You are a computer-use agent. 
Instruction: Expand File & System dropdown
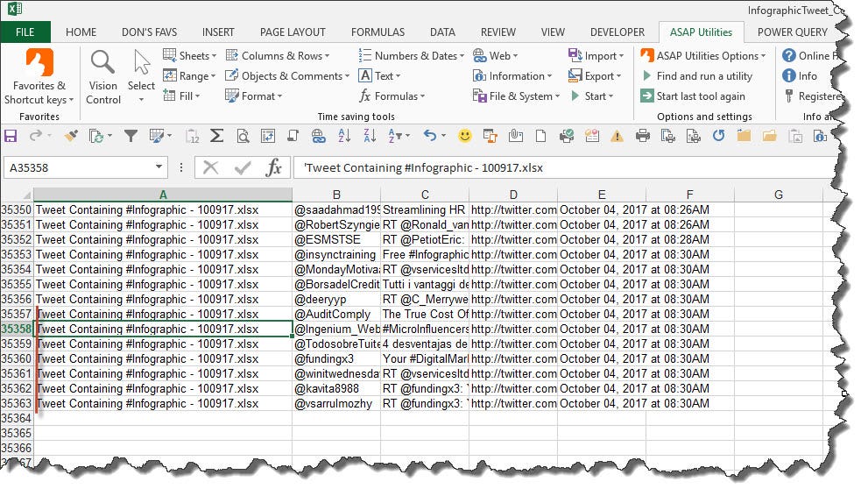pos(517,96)
